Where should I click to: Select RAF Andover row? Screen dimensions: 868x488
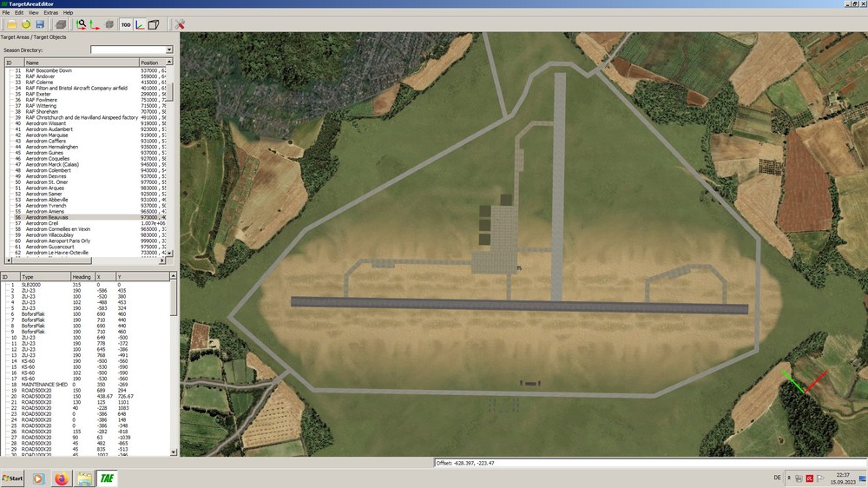(40, 76)
